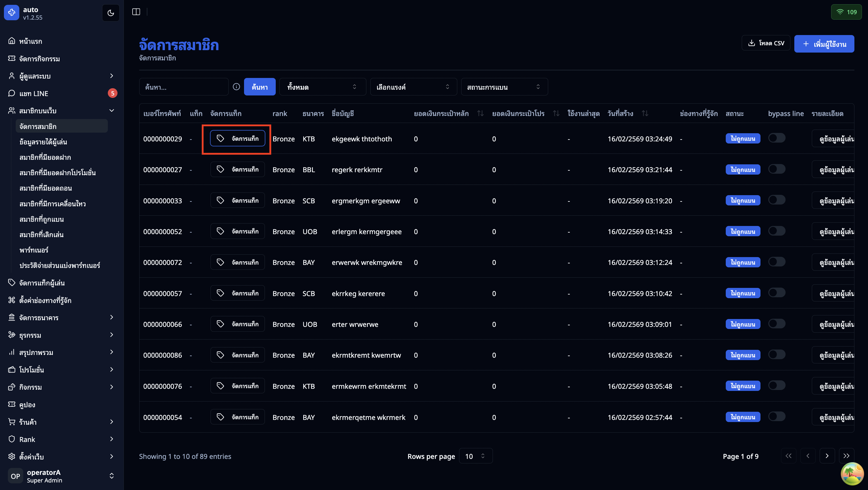Click the green connection status indicator
This screenshot has height=490, width=868.
(x=846, y=12)
